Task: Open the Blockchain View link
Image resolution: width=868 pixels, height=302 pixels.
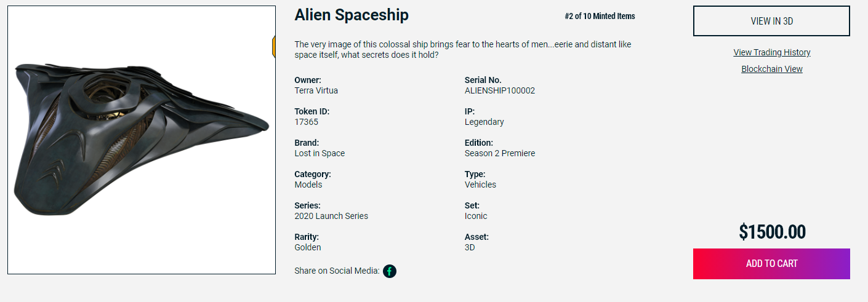Action: (772, 69)
